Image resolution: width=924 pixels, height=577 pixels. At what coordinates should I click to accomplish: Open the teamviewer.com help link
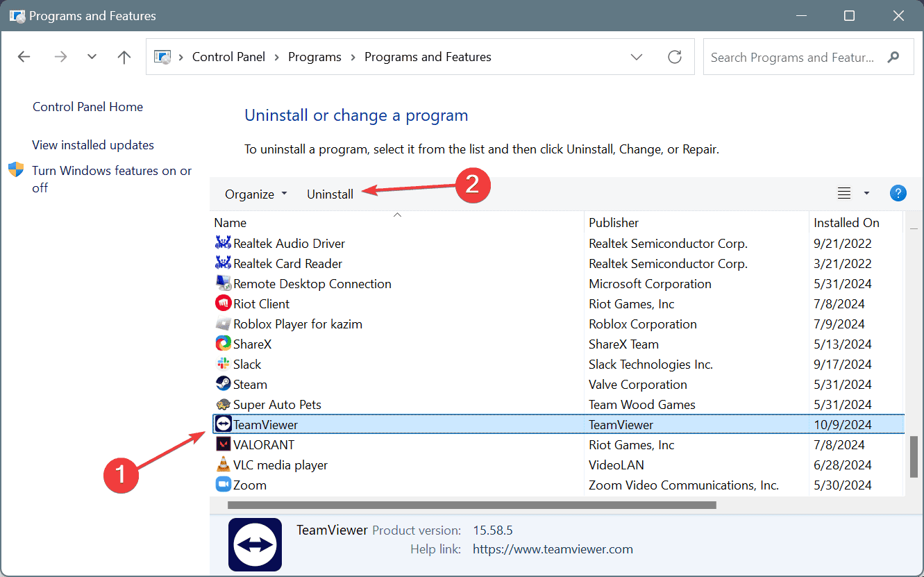553,549
